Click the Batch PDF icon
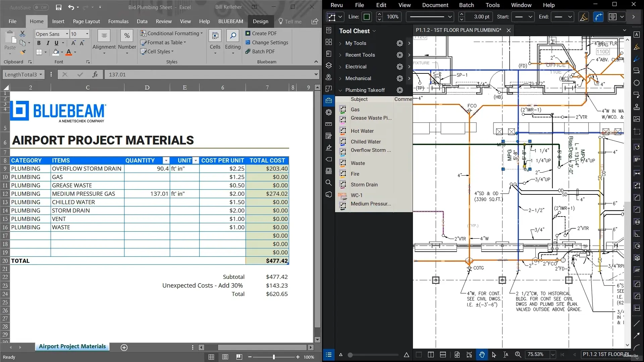644x362 pixels. tap(248, 51)
